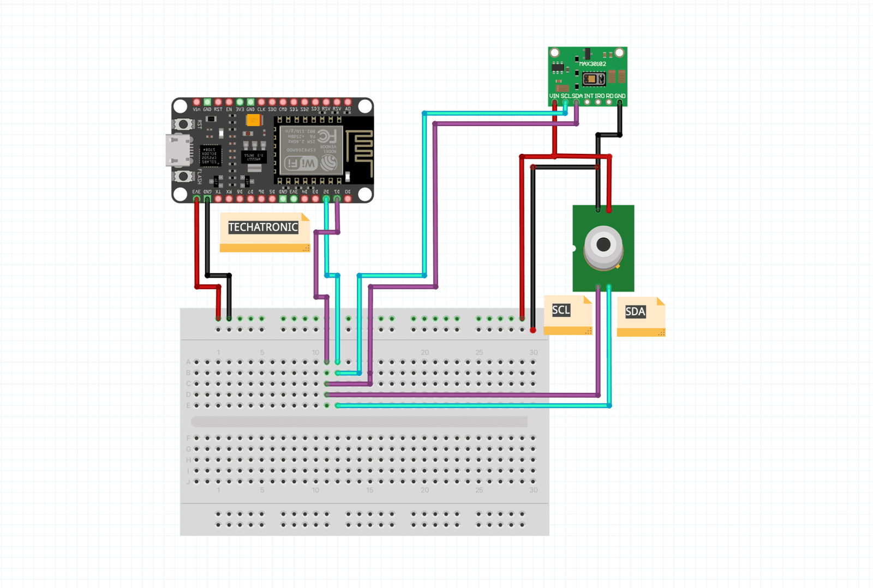This screenshot has height=588, width=873.
Task: Select the ESP8266MOD WiFi chip shield
Action: (311, 149)
